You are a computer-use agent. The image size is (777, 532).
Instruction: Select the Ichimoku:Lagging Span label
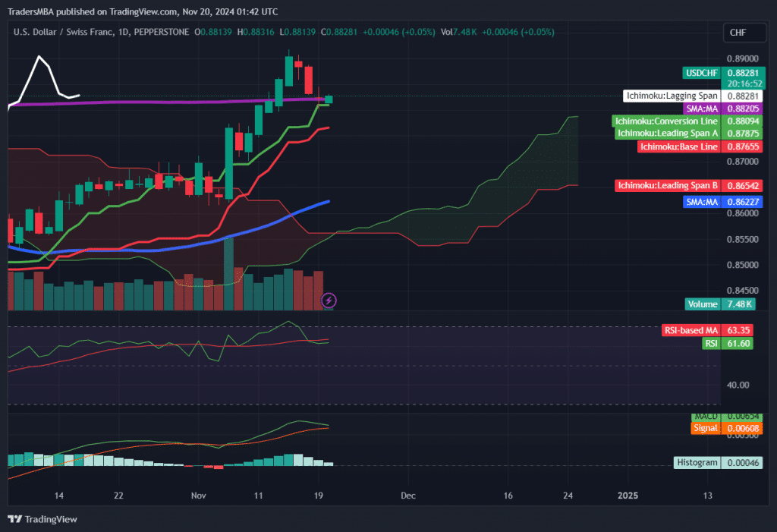click(x=671, y=96)
